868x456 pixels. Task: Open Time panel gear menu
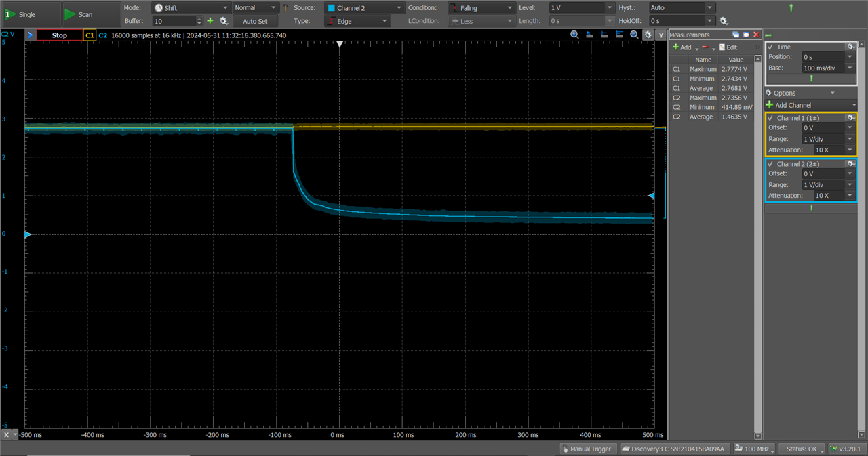pyautogui.click(x=851, y=47)
